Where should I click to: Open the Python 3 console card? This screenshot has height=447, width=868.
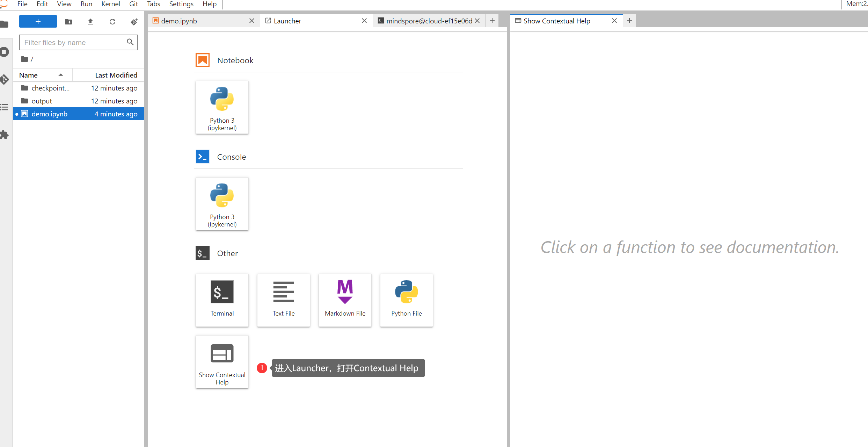click(x=222, y=204)
